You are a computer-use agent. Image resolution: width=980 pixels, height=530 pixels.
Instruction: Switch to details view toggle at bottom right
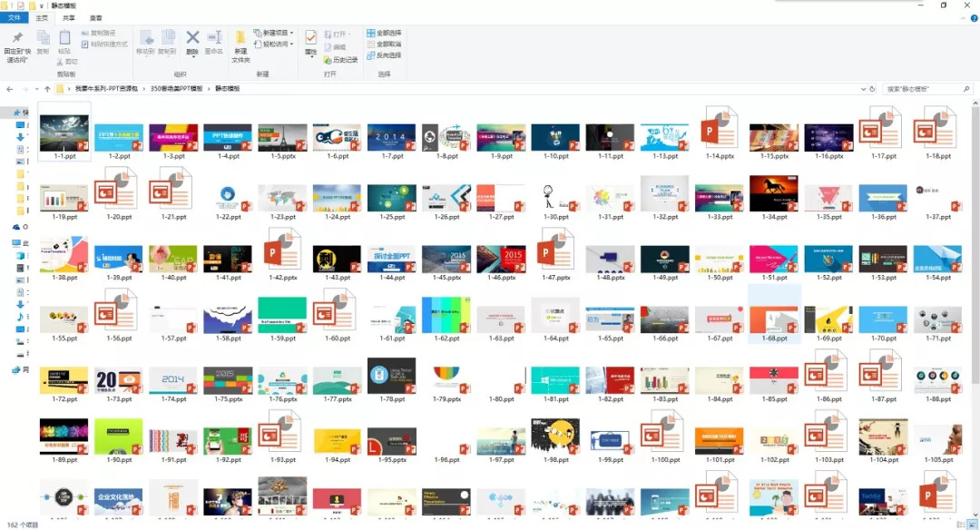961,525
